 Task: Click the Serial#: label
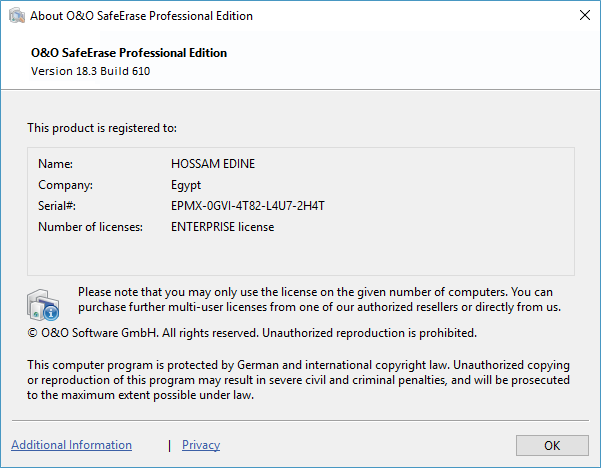point(57,206)
